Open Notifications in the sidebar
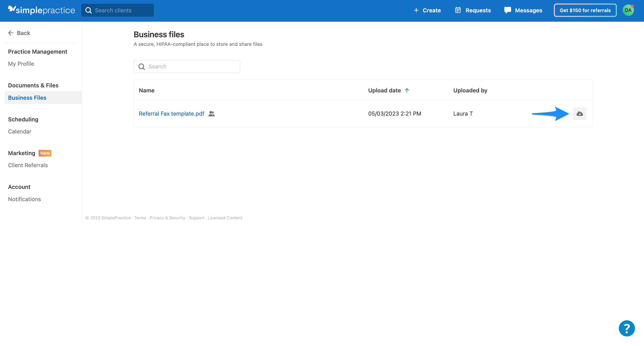The image size is (644, 346). point(24,199)
